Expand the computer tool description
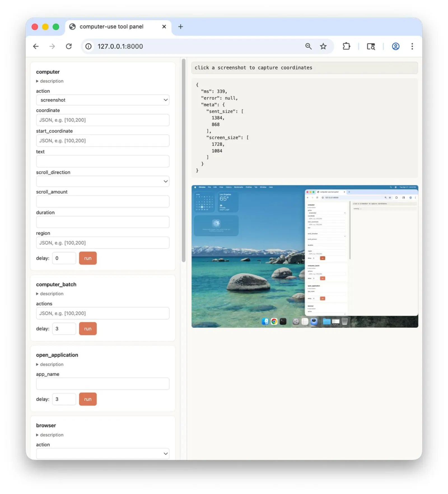448x494 pixels. click(50, 81)
